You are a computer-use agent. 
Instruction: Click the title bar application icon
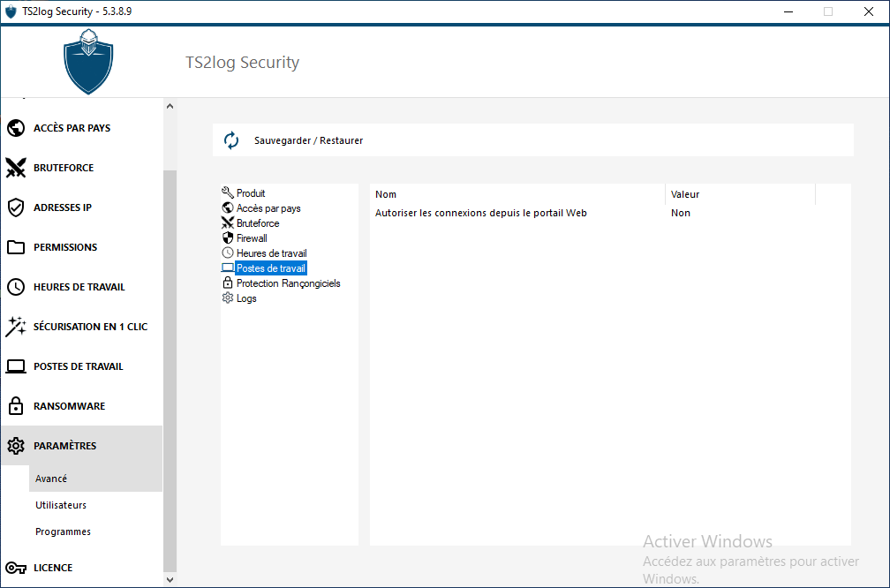(x=11, y=11)
